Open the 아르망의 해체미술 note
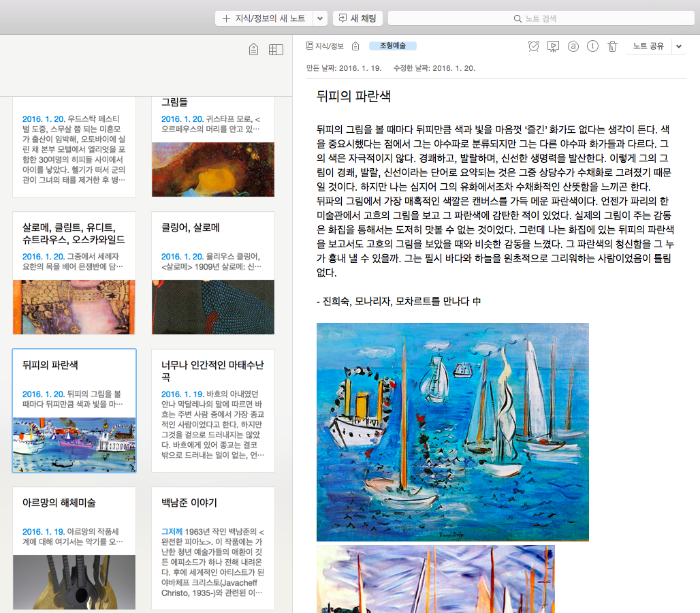700x613 pixels. point(74,545)
